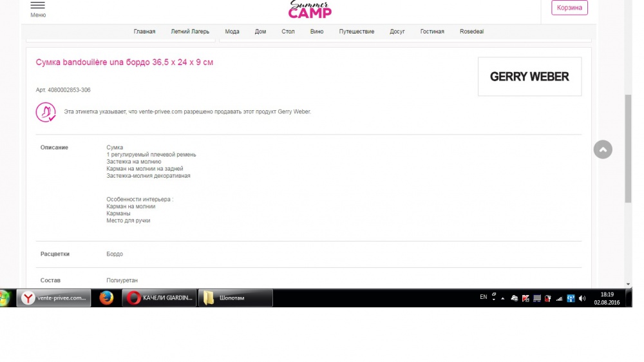Click the Show Desktop strip
The image size is (644, 362).
pos(629,298)
